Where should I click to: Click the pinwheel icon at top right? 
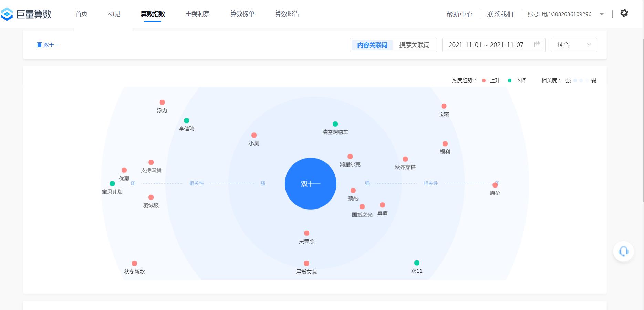[x=624, y=13]
